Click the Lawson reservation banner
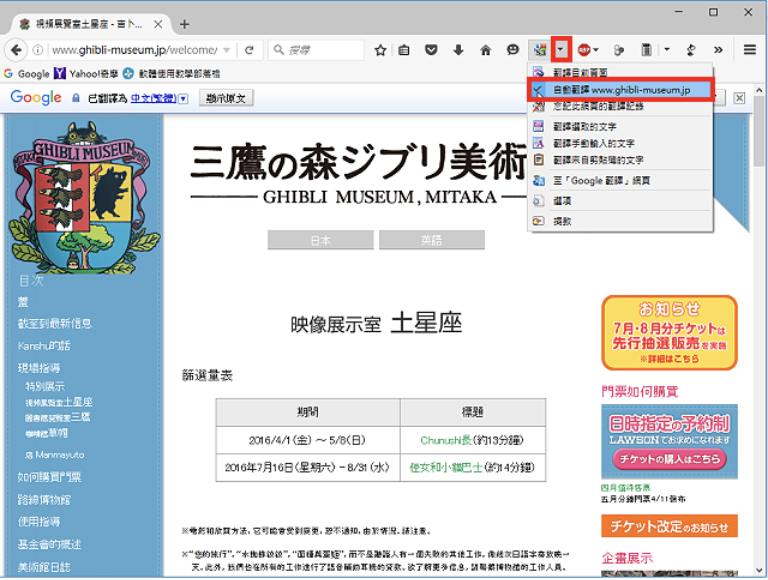The image size is (768, 580). pyautogui.click(x=669, y=441)
